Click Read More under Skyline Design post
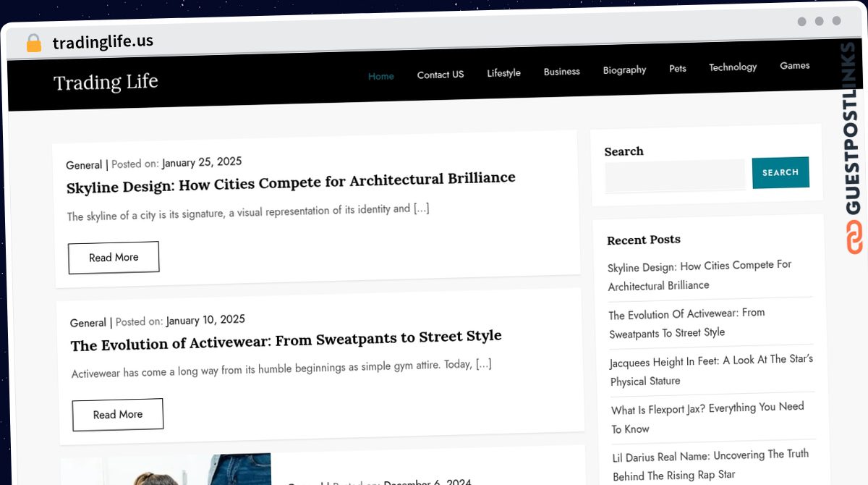 click(114, 258)
